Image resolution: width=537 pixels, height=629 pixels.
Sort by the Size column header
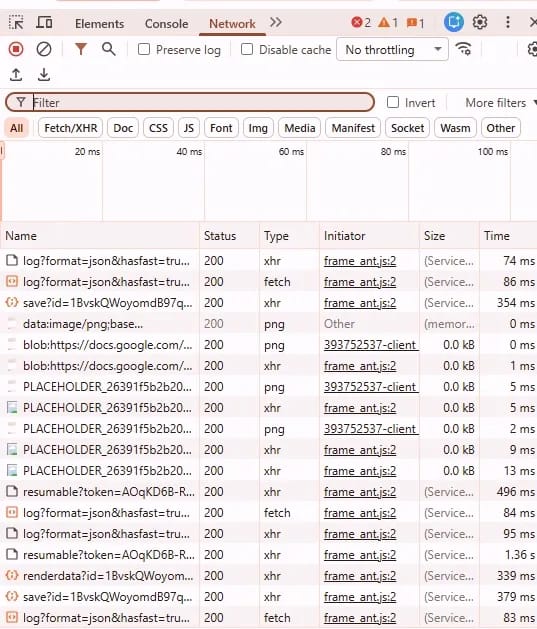449,235
